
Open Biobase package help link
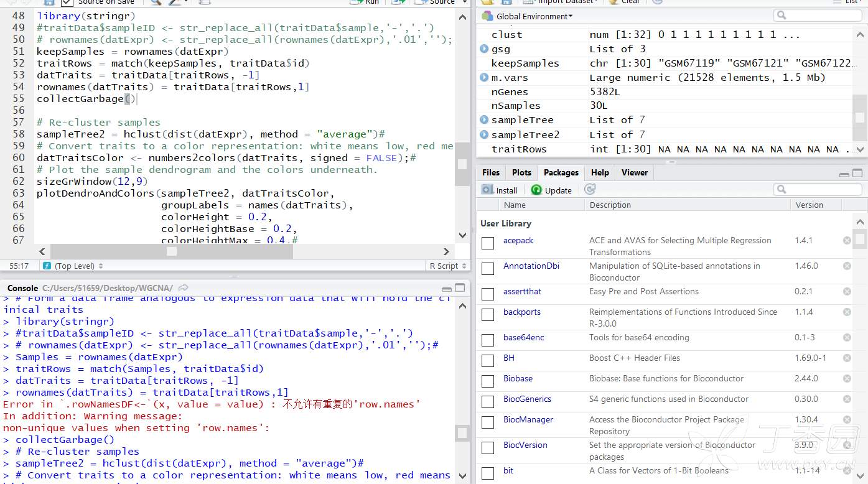pos(518,378)
